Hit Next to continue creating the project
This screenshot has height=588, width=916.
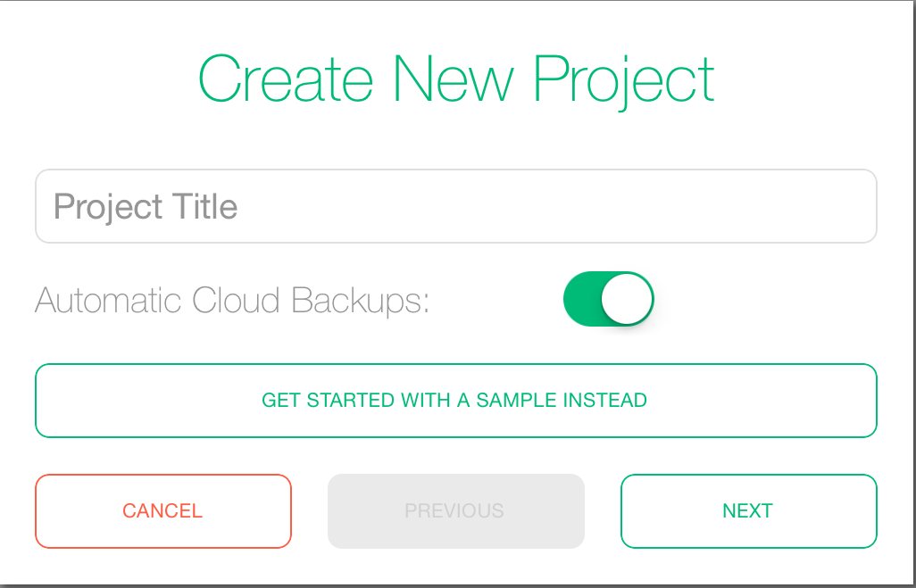(748, 511)
